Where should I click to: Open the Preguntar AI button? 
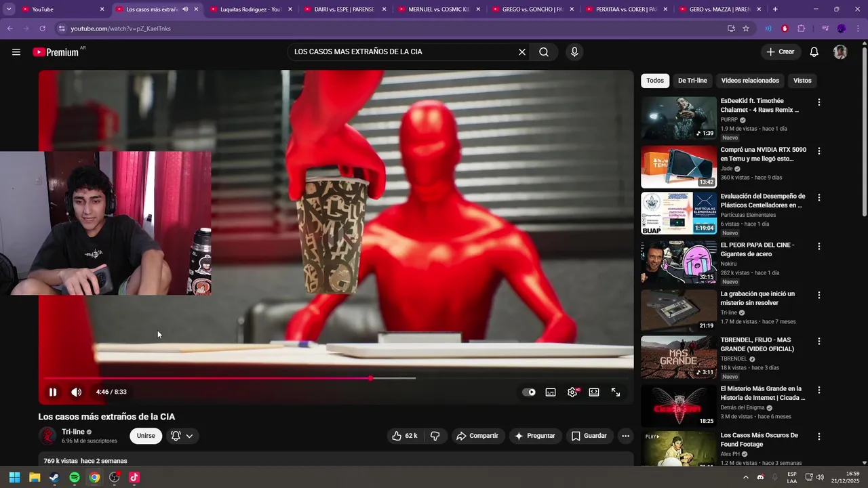[535, 436]
